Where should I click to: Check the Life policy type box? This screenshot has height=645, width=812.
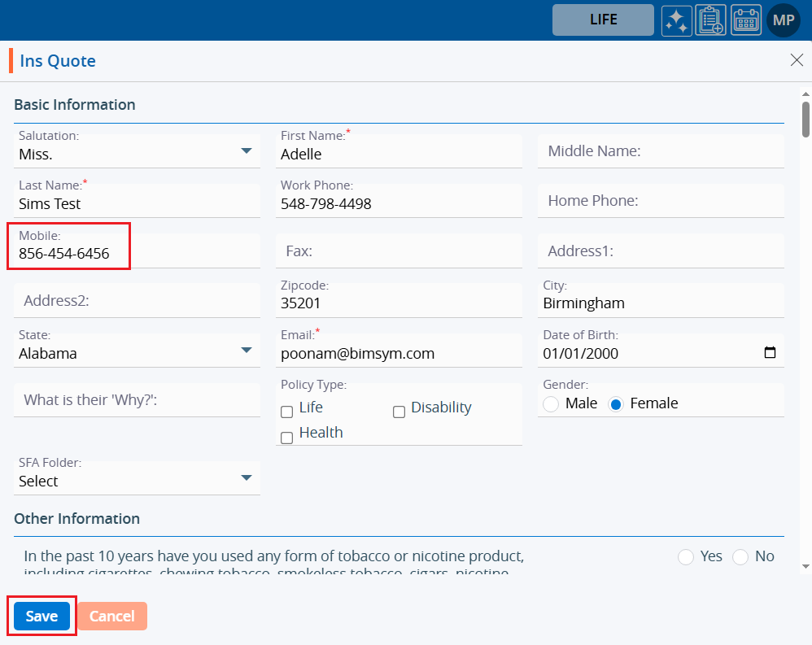click(x=286, y=412)
